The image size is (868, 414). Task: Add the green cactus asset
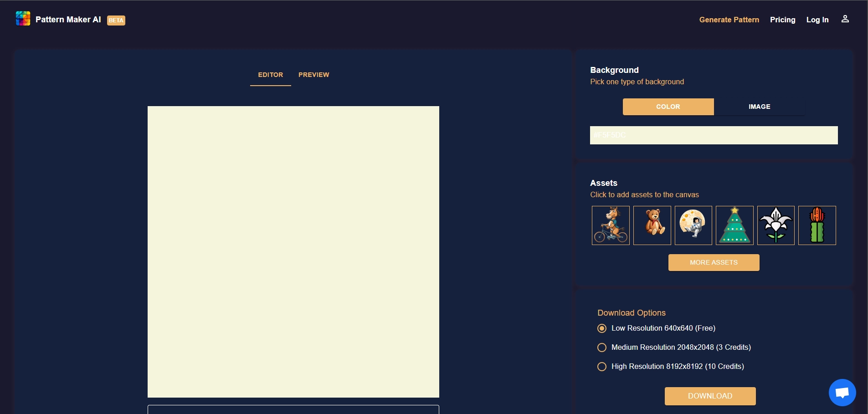pyautogui.click(x=817, y=225)
